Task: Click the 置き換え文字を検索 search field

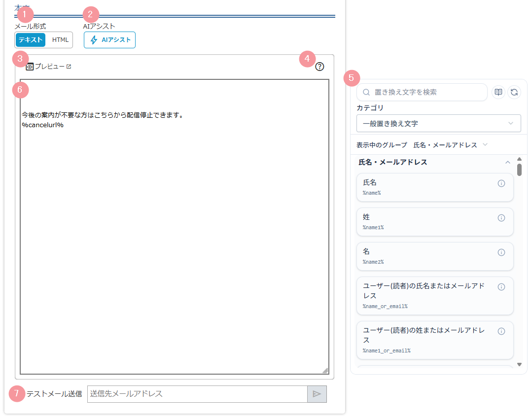Action: pos(422,92)
